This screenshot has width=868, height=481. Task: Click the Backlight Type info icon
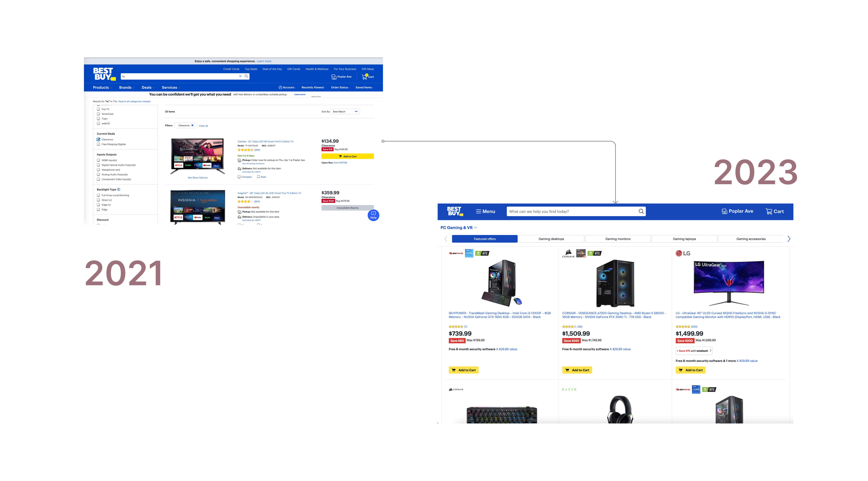click(x=119, y=189)
